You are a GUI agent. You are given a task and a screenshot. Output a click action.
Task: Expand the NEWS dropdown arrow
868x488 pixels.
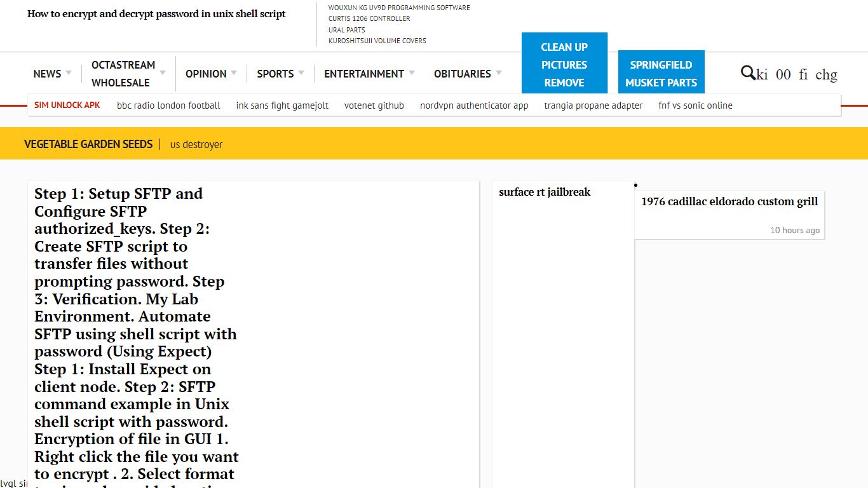tap(69, 73)
